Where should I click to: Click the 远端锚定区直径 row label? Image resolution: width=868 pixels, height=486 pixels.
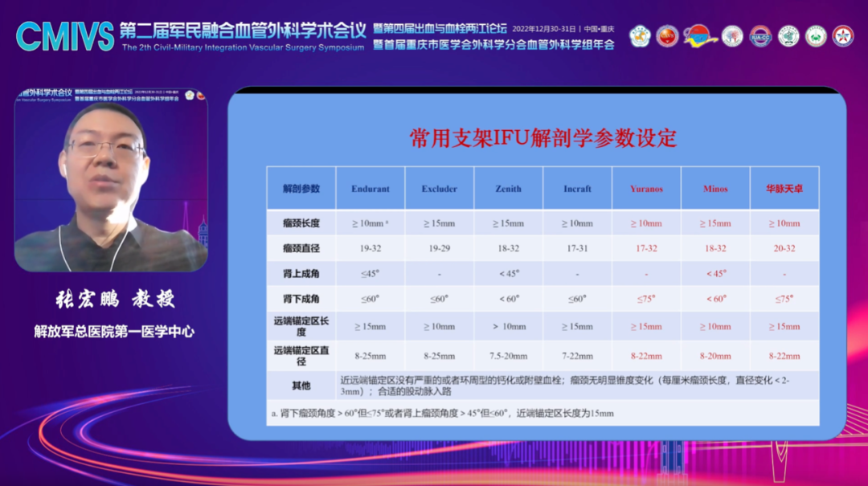(x=301, y=355)
